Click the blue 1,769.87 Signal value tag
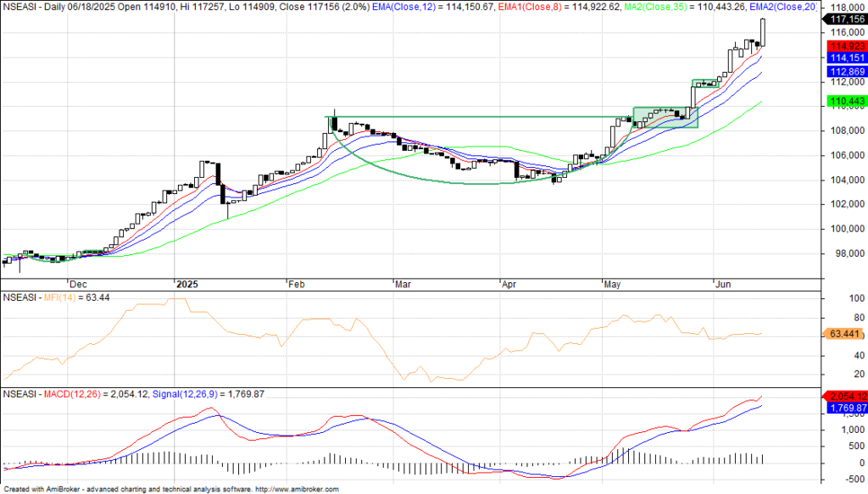 click(845, 408)
